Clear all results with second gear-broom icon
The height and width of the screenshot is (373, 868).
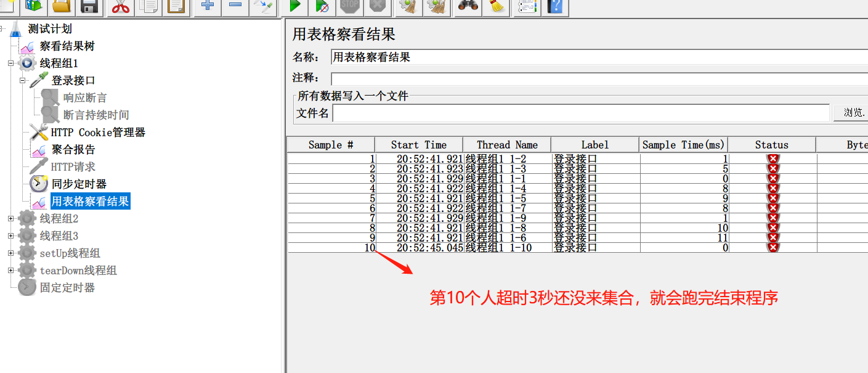coord(437,7)
